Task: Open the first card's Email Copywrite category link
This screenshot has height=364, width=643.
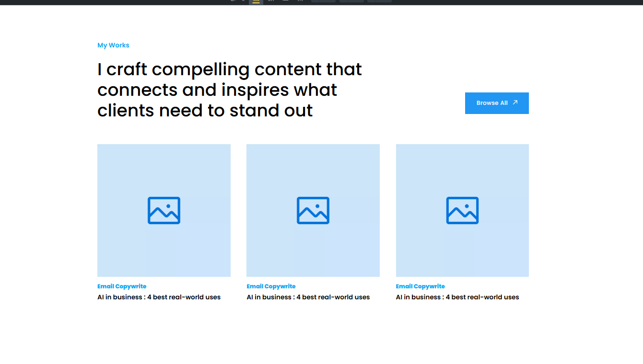Action: 122,286
